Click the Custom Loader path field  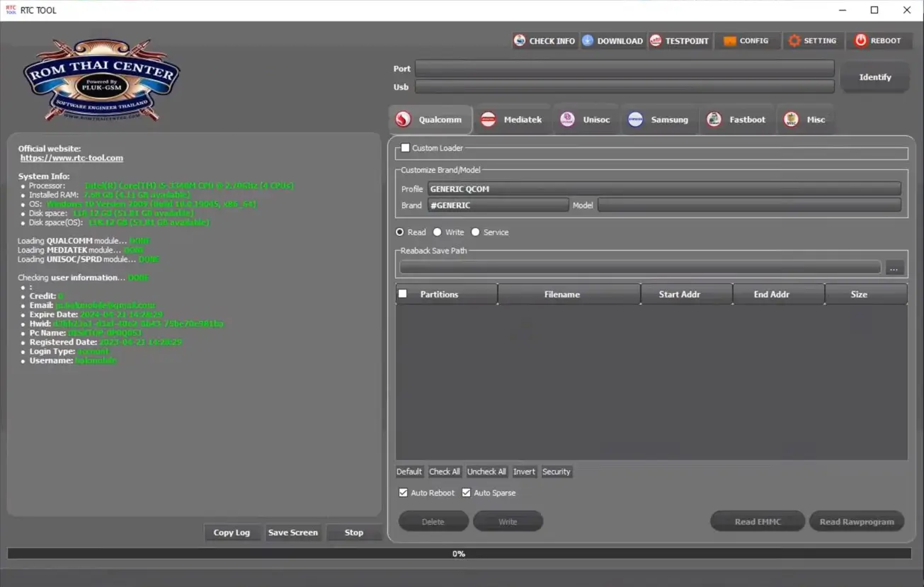point(651,154)
